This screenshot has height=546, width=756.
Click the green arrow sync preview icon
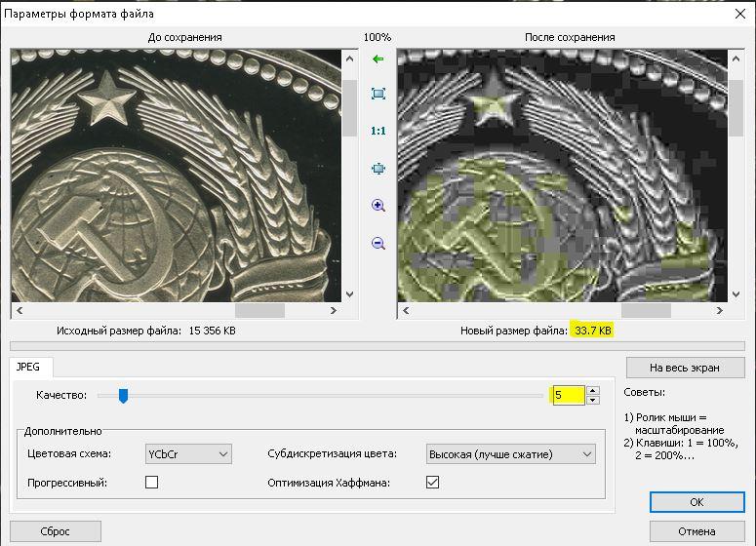378,59
